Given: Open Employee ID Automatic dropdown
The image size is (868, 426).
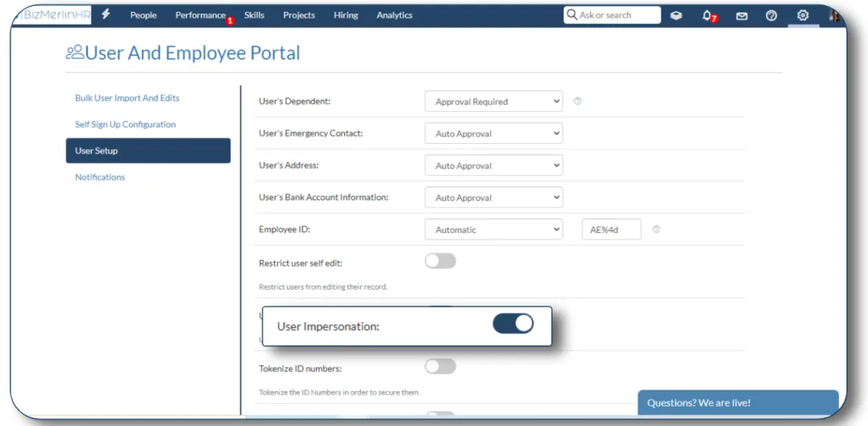Looking at the screenshot, I should [494, 230].
